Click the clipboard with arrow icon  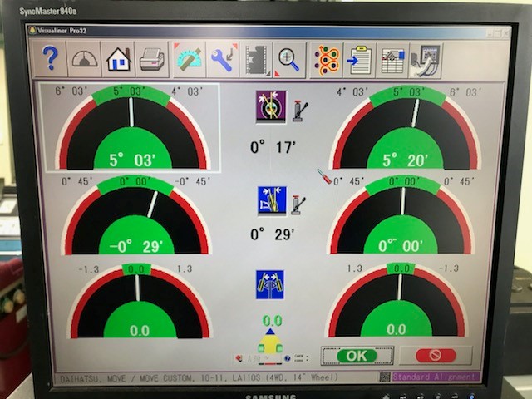tap(359, 60)
